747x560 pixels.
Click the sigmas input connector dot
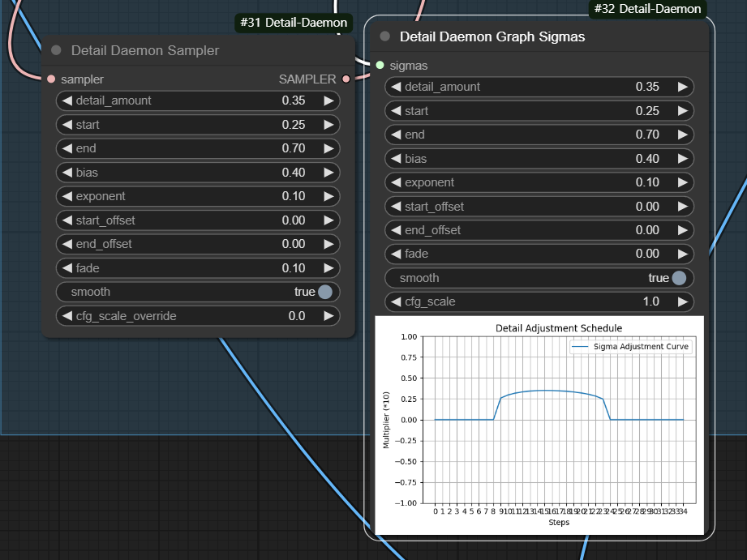380,65
